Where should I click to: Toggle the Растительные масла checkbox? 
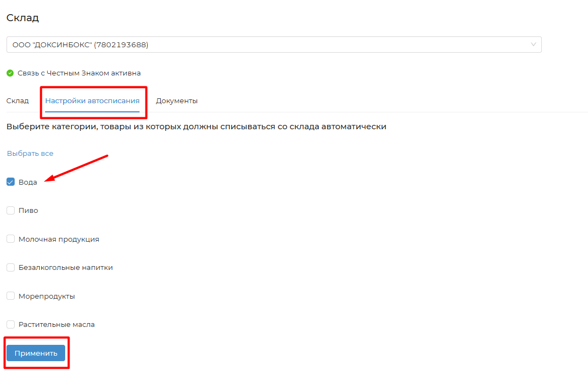[10, 324]
